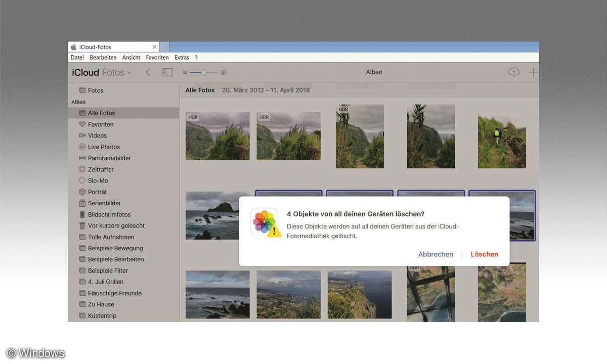607x364 pixels.
Task: Select first HDR cliff photo thumbnail
Action: (x=218, y=136)
